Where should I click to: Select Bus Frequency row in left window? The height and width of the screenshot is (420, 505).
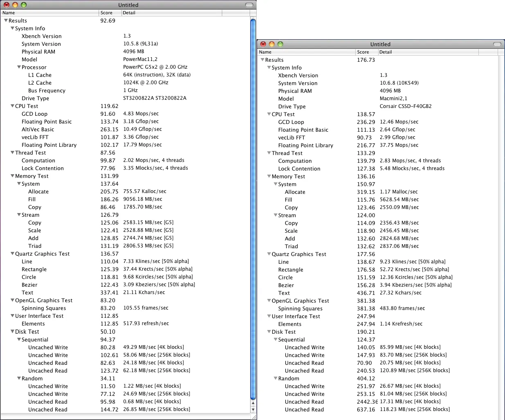(125, 90)
